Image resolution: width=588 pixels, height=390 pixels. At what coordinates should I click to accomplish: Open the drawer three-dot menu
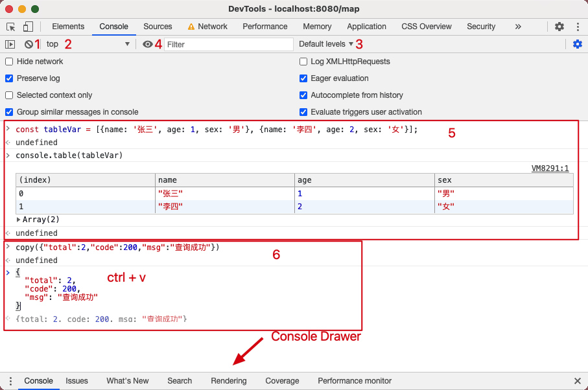[x=10, y=381]
